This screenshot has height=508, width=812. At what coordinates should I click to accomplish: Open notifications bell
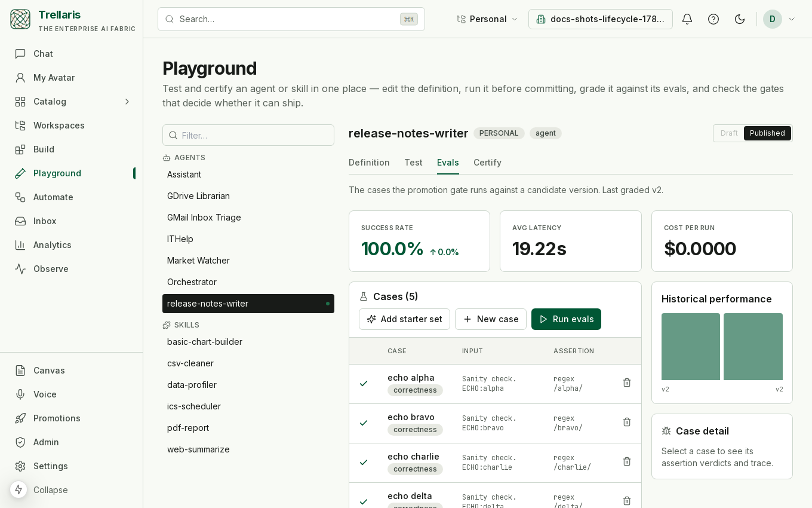(687, 19)
